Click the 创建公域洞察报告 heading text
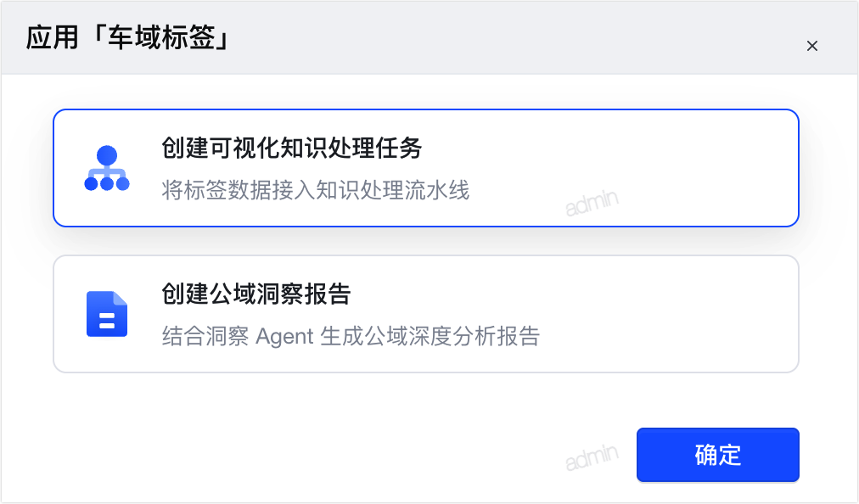The height and width of the screenshot is (504, 859). pyautogui.click(x=255, y=294)
